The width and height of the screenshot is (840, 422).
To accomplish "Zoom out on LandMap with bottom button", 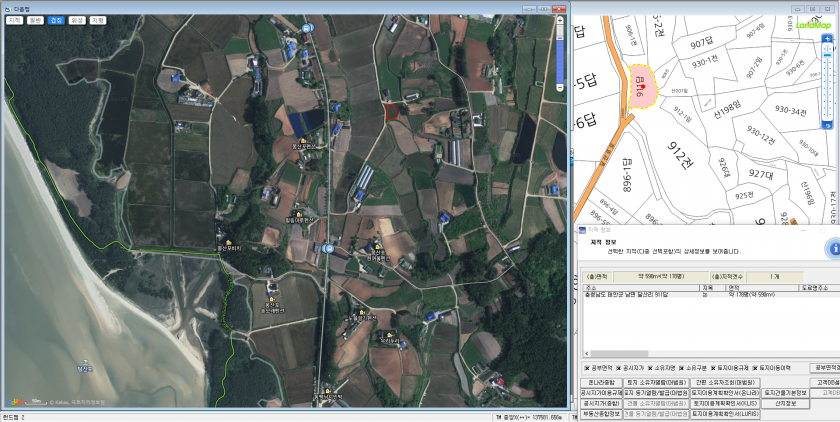I will [x=827, y=125].
